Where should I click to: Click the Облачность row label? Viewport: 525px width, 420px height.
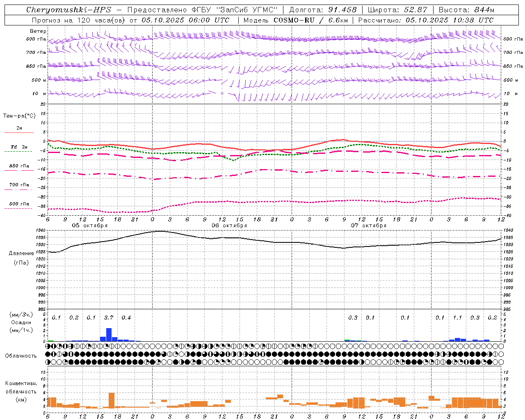click(21, 356)
